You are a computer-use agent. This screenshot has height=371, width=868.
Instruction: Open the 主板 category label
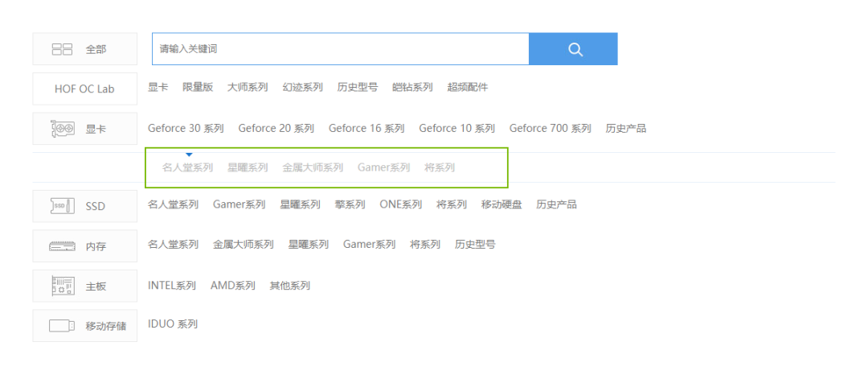pyautogui.click(x=95, y=286)
